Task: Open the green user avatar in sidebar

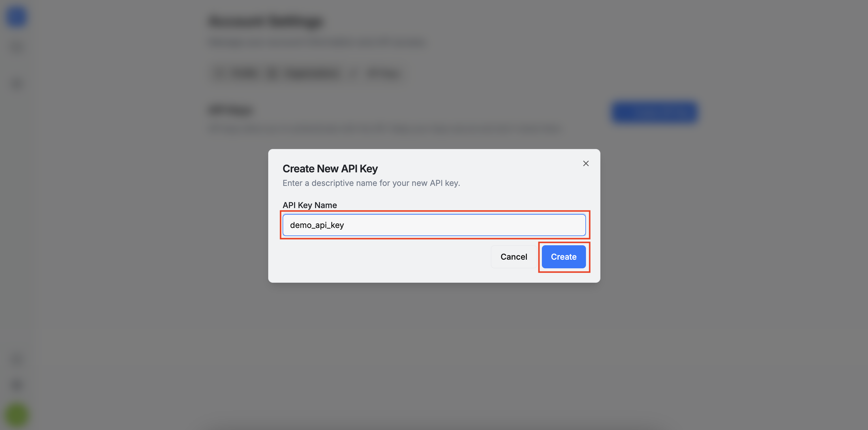Action: (16, 415)
